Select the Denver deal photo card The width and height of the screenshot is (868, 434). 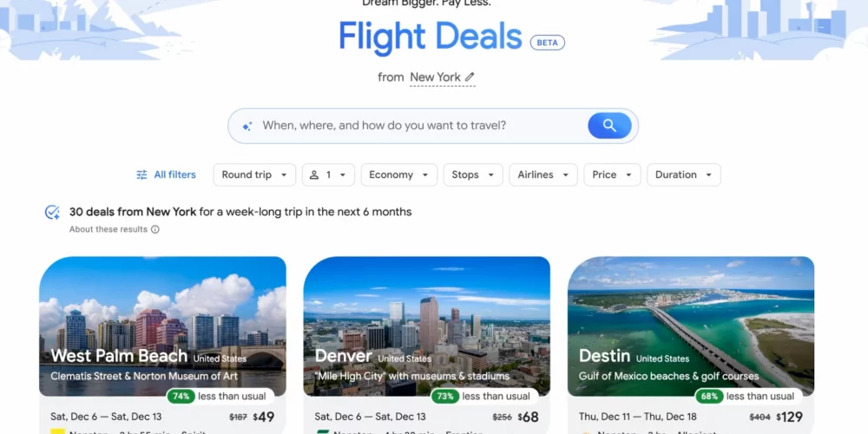pos(427,326)
